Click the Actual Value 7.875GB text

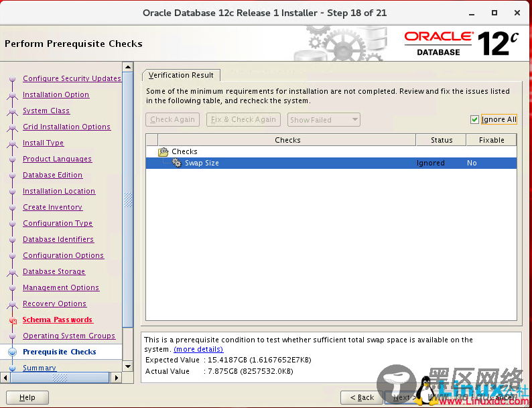point(219,371)
